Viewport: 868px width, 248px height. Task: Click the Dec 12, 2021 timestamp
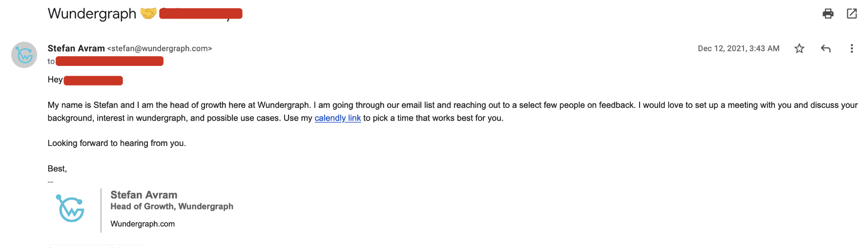(738, 48)
